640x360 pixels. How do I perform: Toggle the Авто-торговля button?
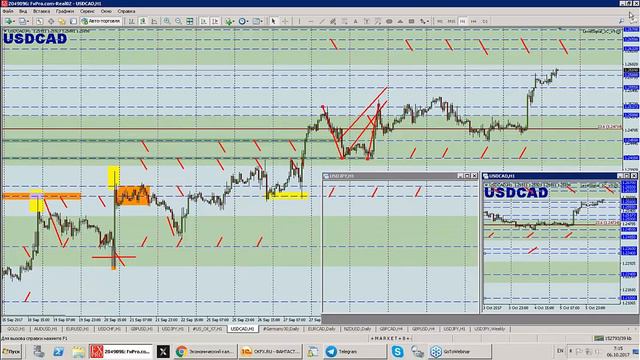[x=101, y=21]
